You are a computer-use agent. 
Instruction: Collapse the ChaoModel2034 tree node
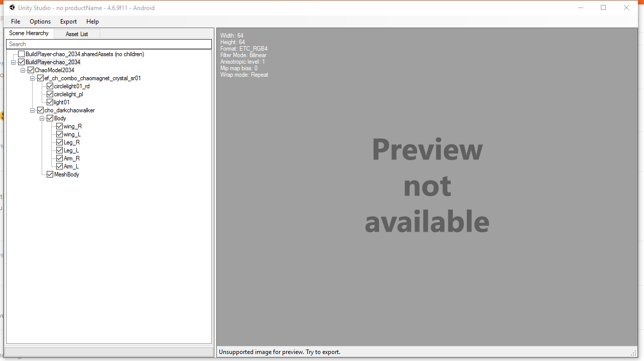(x=23, y=70)
